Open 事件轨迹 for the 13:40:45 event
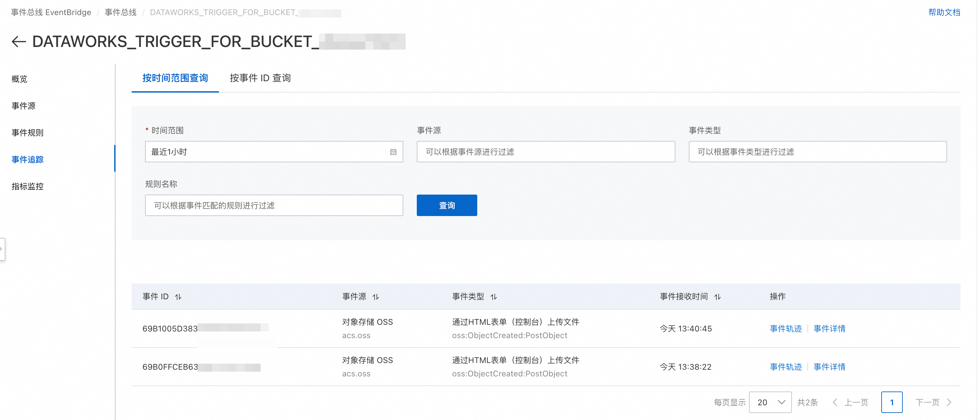Screen dimensions: 980x420 tap(785, 328)
